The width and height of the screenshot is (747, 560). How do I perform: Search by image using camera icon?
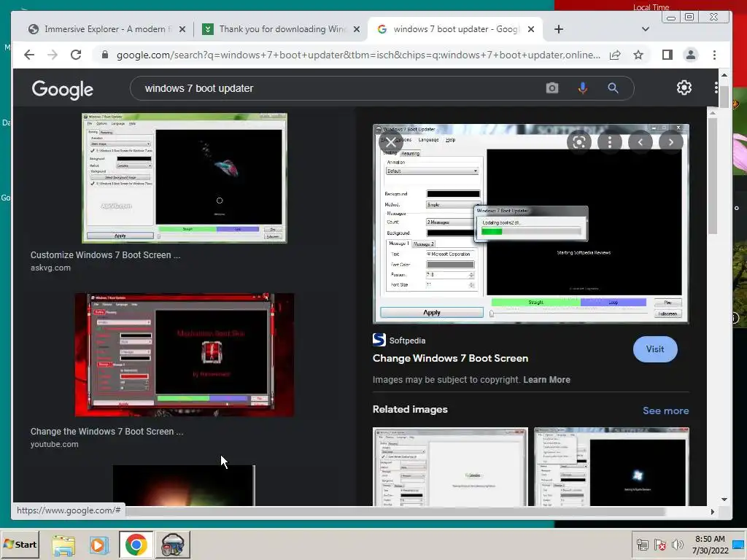coord(551,88)
